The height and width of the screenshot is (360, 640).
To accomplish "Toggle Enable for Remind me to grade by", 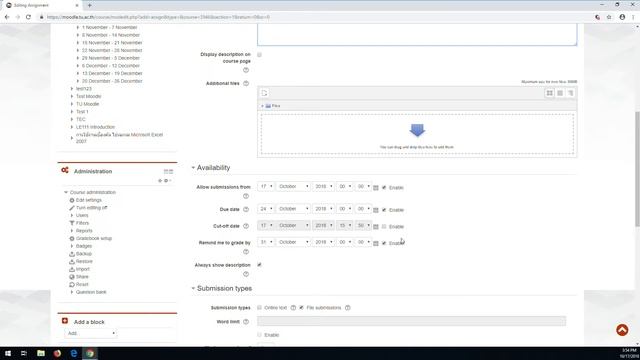I will click(x=384, y=243).
